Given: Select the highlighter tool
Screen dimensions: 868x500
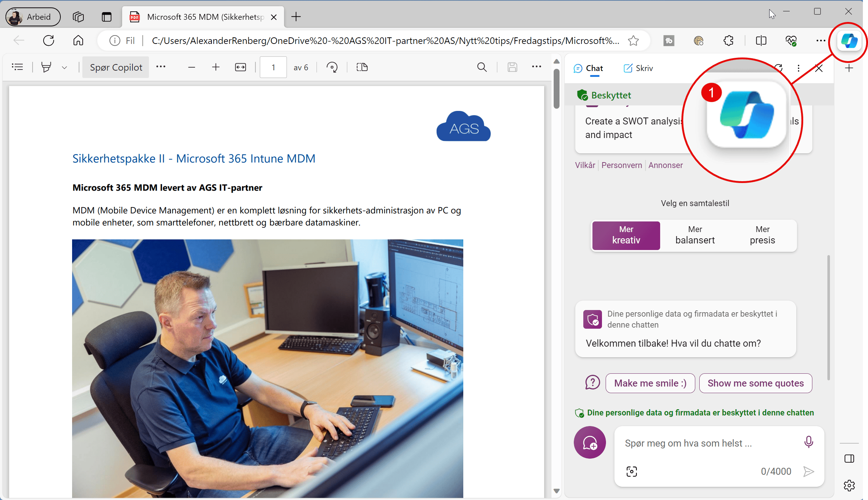Looking at the screenshot, I should (46, 67).
